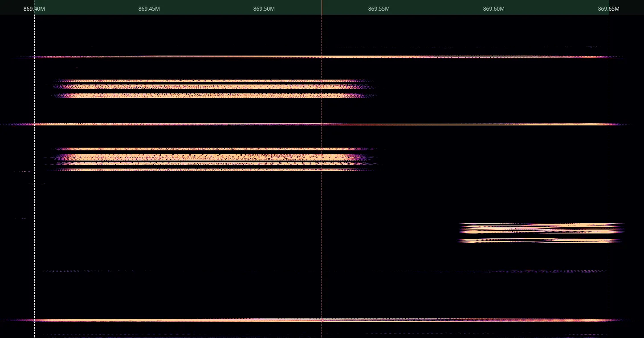The width and height of the screenshot is (644, 338).
Task: Click the burst signal near 869.60M
Action: tap(542, 233)
